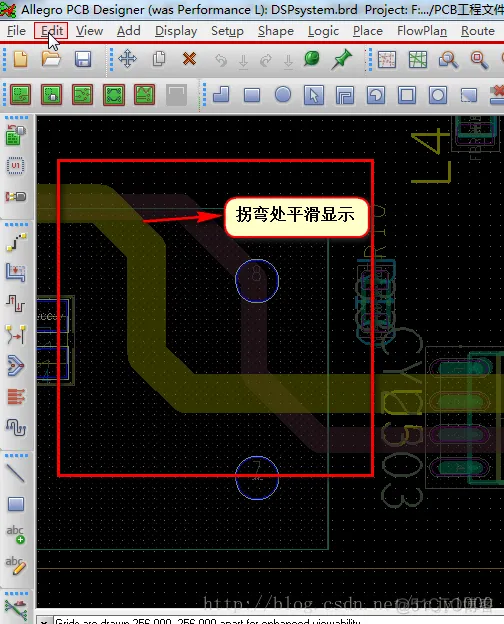Click the orange horizontal lines sidebar icon
The width and height of the screenshot is (504, 624).
tap(16, 397)
